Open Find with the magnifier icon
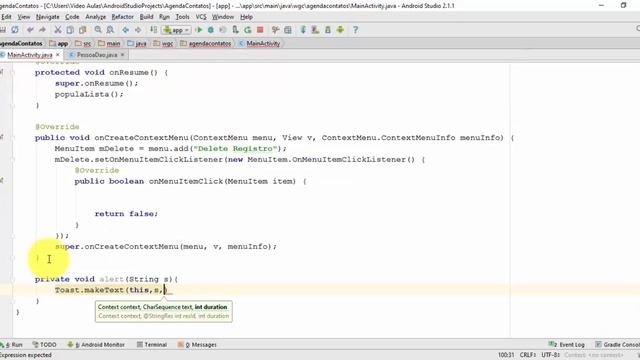The image size is (640, 360). tap(98, 30)
